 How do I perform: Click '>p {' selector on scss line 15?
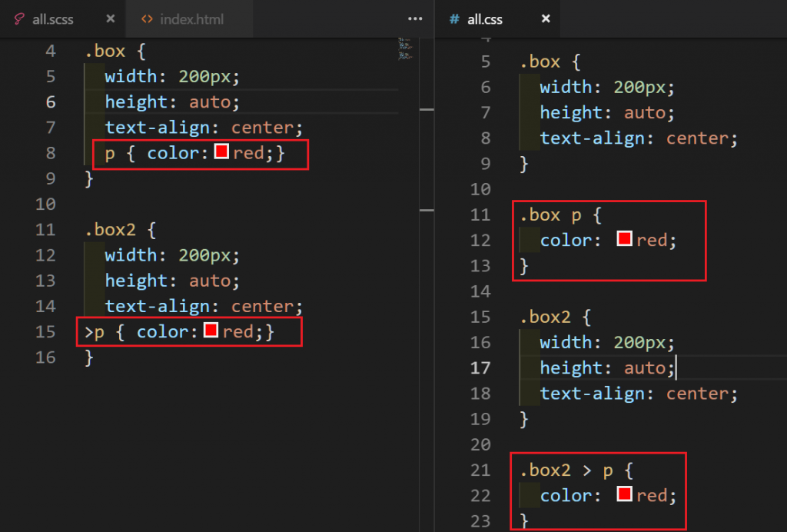click(105, 332)
